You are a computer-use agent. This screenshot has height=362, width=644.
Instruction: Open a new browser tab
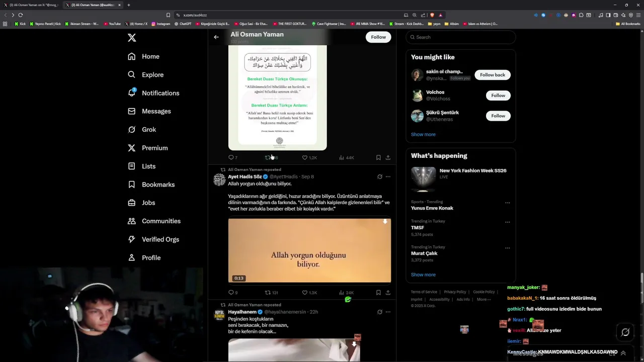pos(129,5)
